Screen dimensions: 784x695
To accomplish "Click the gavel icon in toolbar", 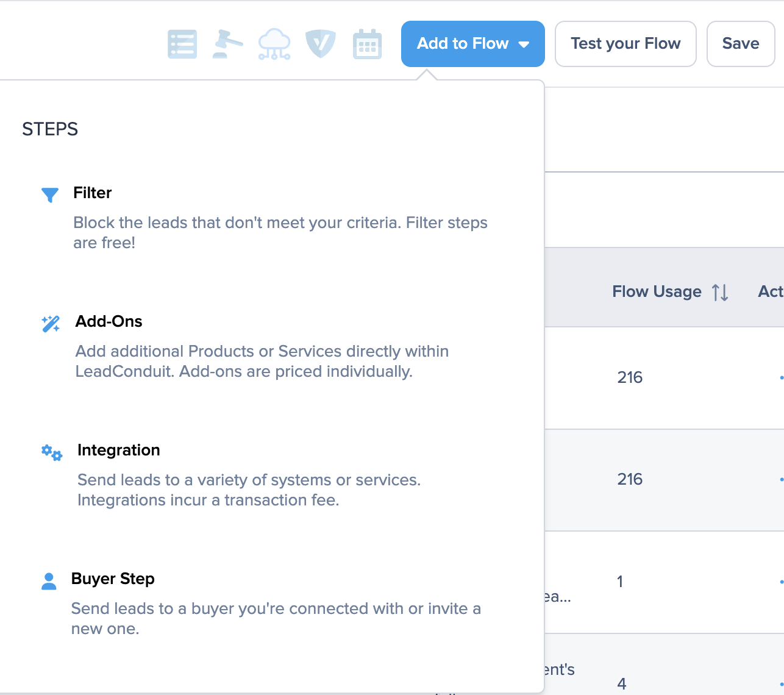I will click(x=227, y=44).
